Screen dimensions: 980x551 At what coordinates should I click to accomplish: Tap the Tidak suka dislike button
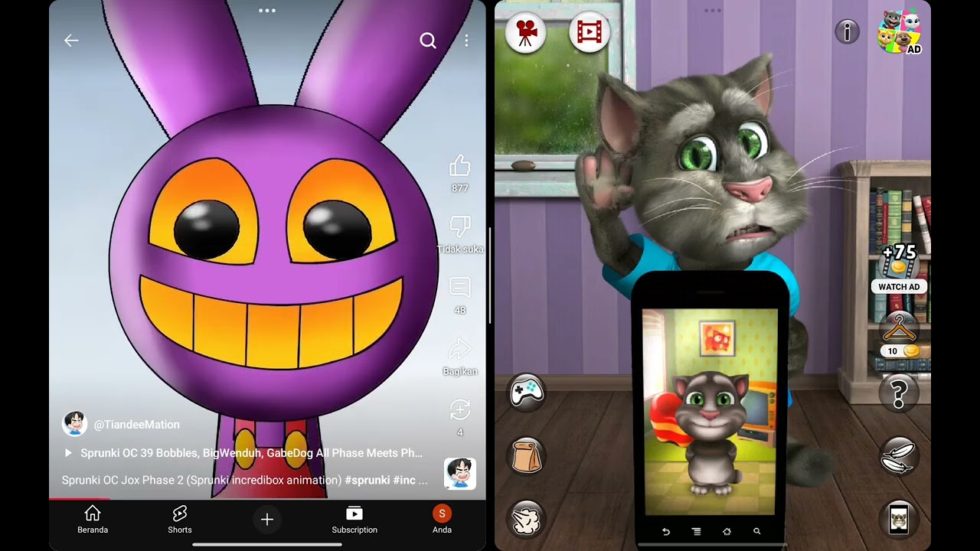459,227
